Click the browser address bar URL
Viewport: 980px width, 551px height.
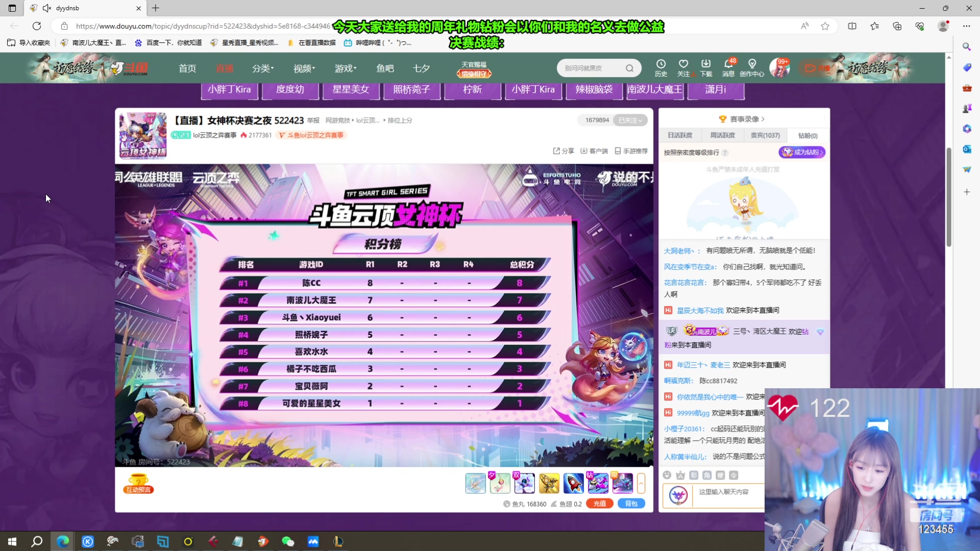pyautogui.click(x=203, y=26)
